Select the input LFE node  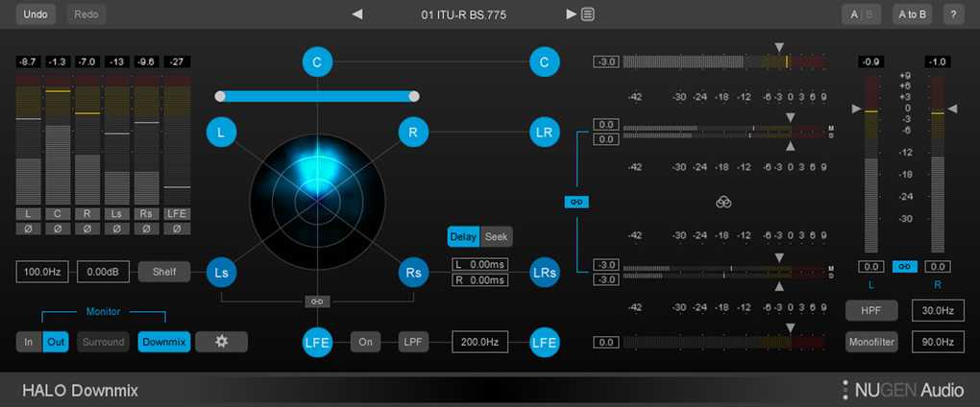pos(317,342)
